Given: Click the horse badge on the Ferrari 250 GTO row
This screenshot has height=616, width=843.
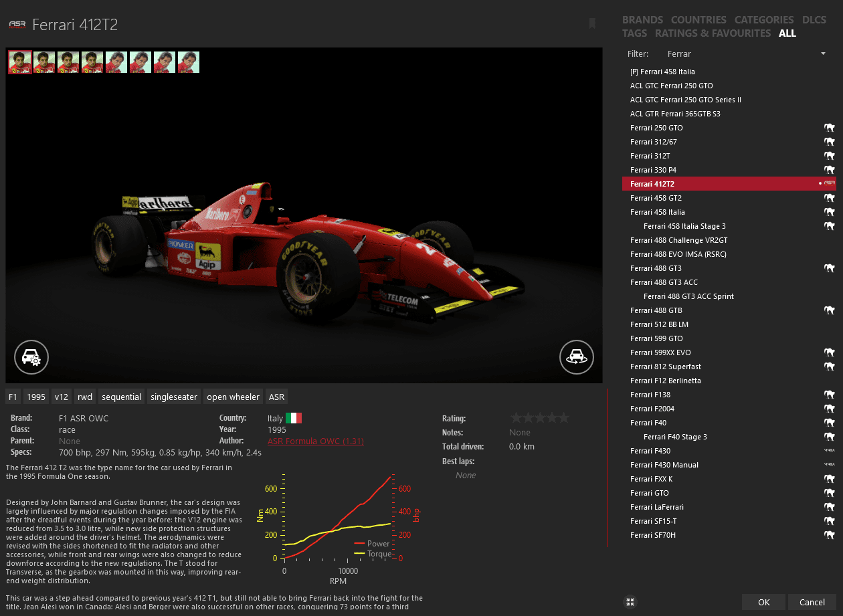Looking at the screenshot, I should (x=830, y=128).
